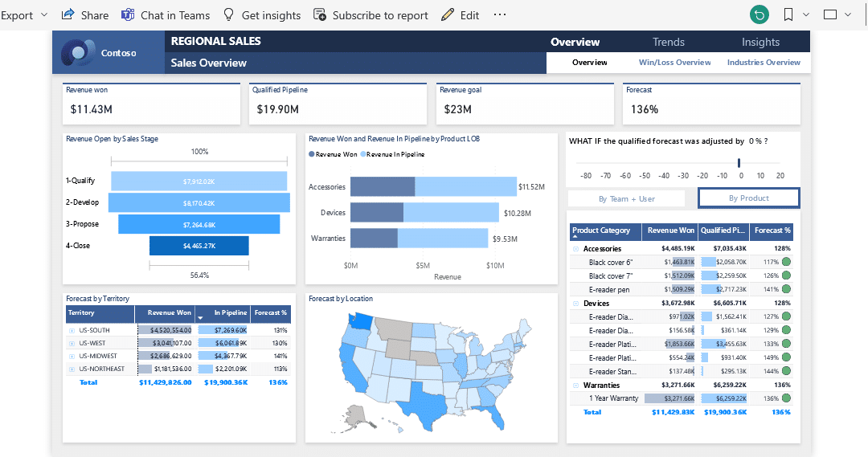Image resolution: width=868 pixels, height=457 pixels.
Task: Expand the US-MIDWEST territory row
Action: tap(72, 356)
